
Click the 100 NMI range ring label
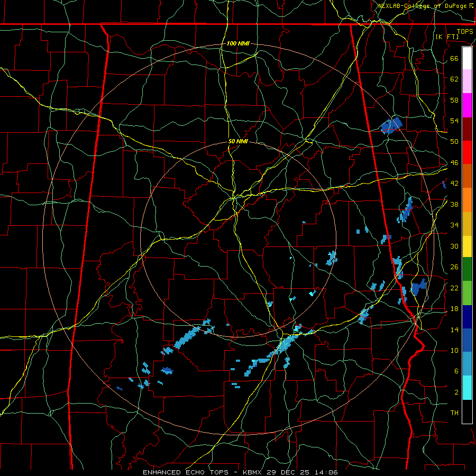click(x=238, y=43)
